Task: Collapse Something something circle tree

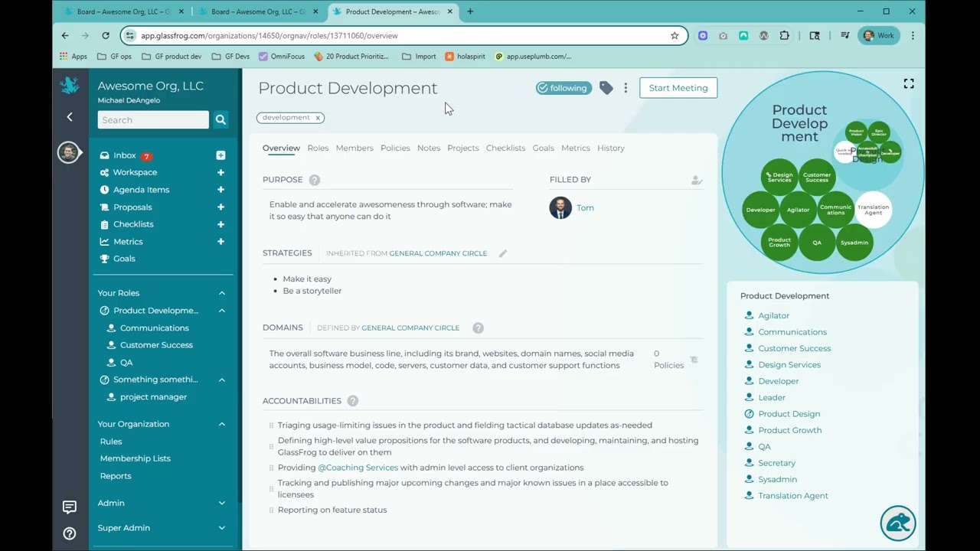Action: click(222, 380)
